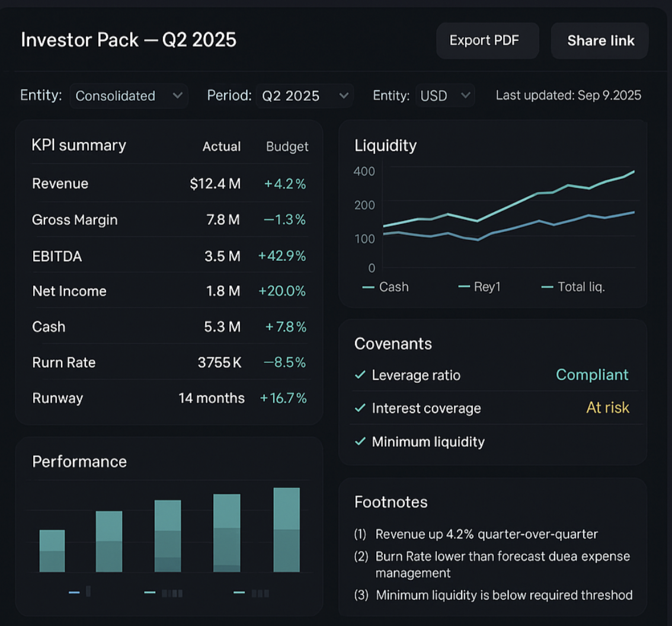Toggle the Minimum liquidity checkmark
This screenshot has width=672, height=626.
(360, 442)
